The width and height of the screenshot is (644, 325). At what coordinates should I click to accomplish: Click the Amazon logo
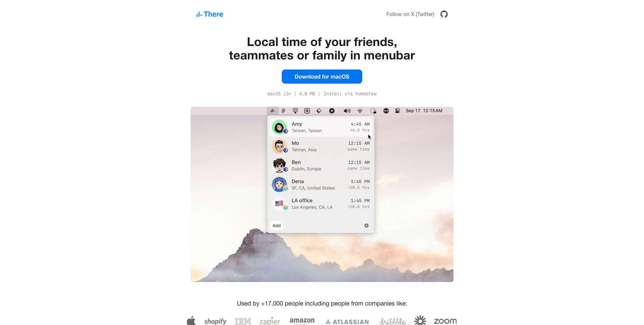302,321
